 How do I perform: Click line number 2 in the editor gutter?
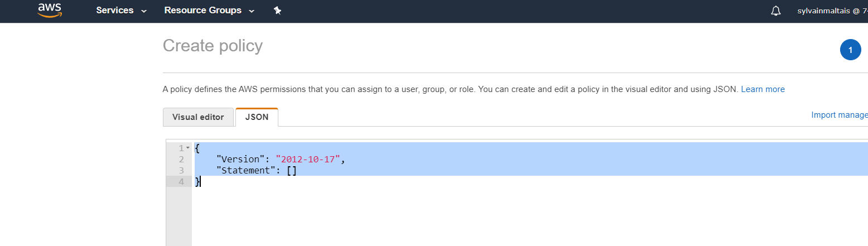181,160
